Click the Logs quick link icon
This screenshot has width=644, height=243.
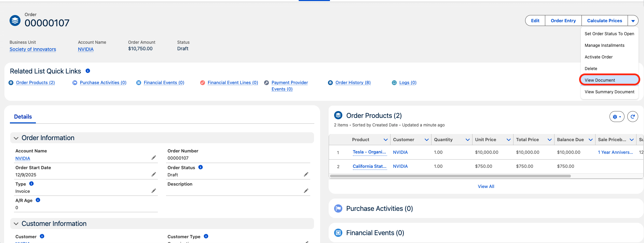[x=394, y=83]
